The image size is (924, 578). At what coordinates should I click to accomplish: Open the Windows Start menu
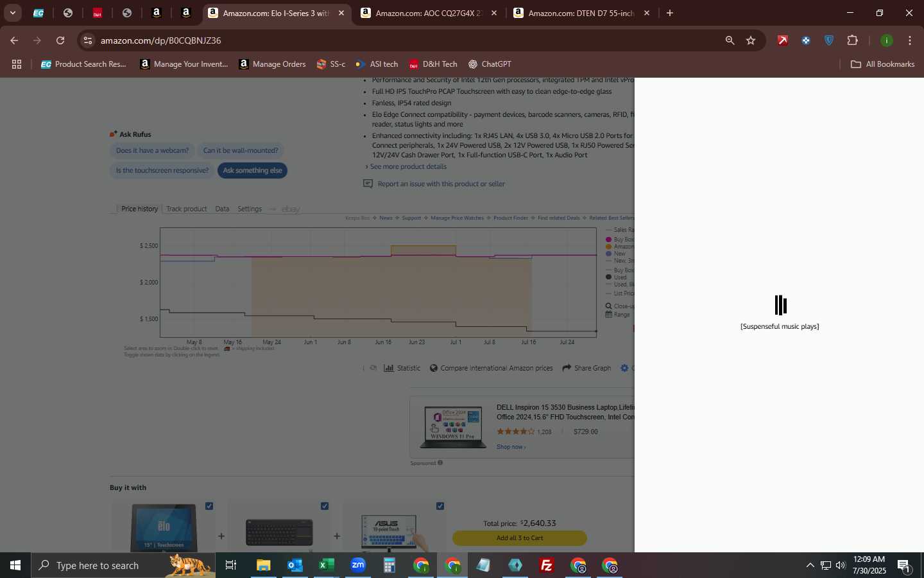[x=15, y=566]
